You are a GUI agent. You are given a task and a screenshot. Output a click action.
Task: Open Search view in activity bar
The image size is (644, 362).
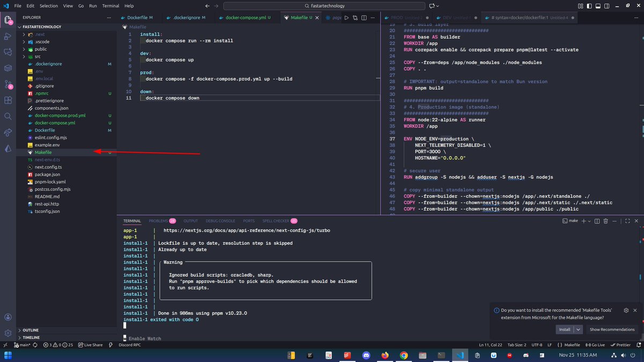8,116
